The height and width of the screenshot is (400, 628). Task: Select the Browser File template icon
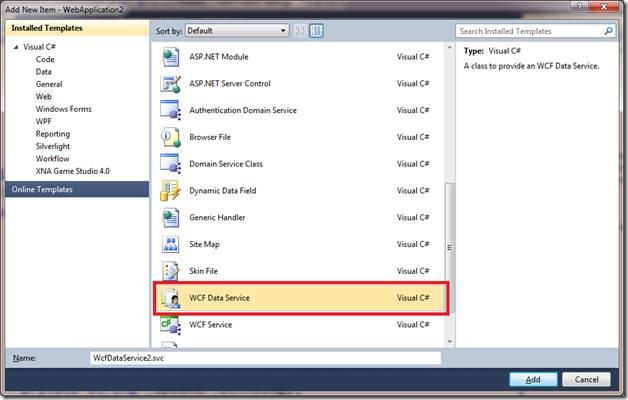point(169,137)
